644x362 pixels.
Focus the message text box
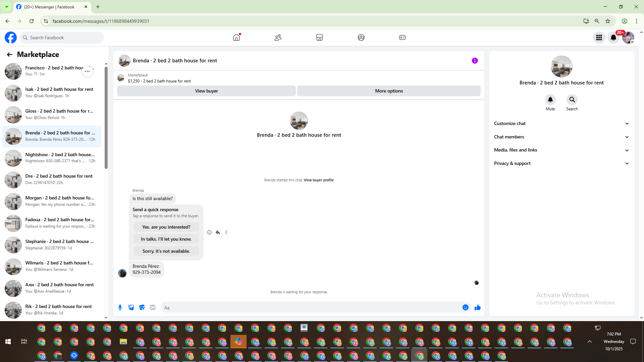(x=311, y=308)
